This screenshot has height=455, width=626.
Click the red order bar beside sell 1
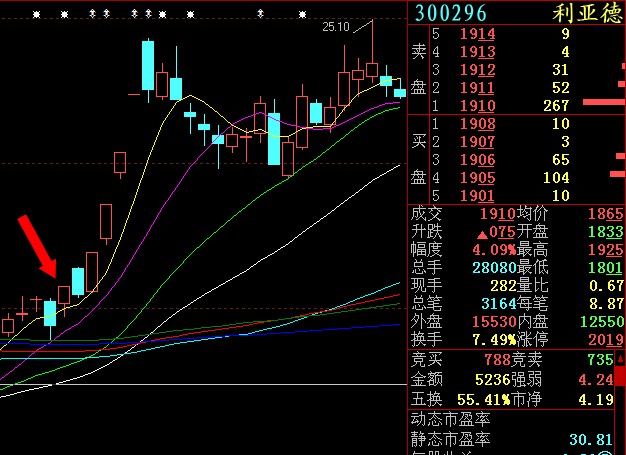[x=603, y=102]
